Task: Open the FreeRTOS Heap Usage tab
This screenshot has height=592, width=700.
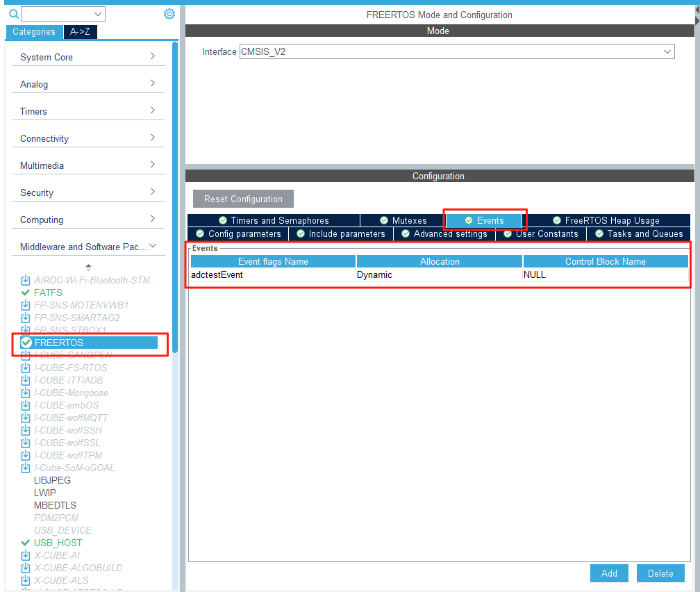Action: (x=606, y=220)
